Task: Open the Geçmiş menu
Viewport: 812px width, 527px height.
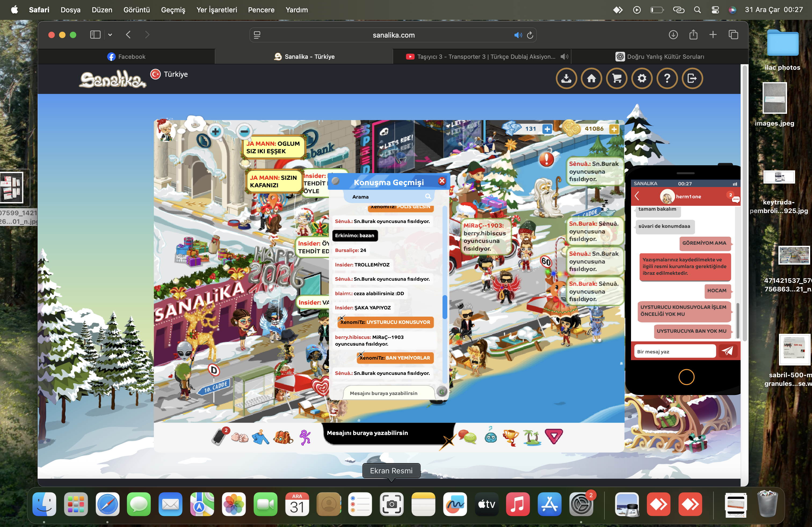Action: pyautogui.click(x=173, y=10)
